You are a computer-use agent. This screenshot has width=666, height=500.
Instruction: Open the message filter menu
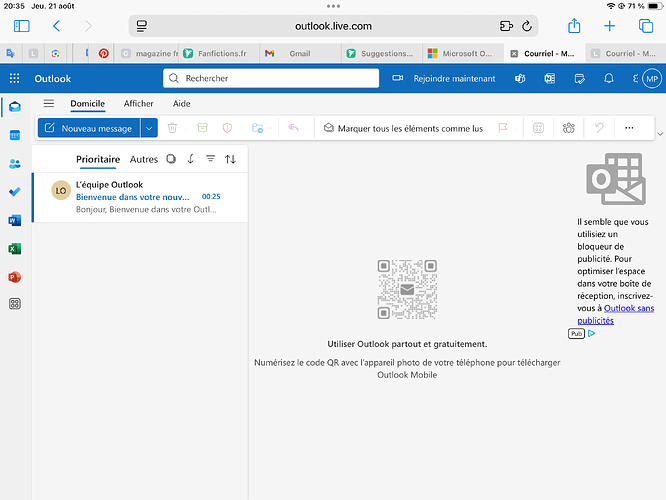[210, 159]
